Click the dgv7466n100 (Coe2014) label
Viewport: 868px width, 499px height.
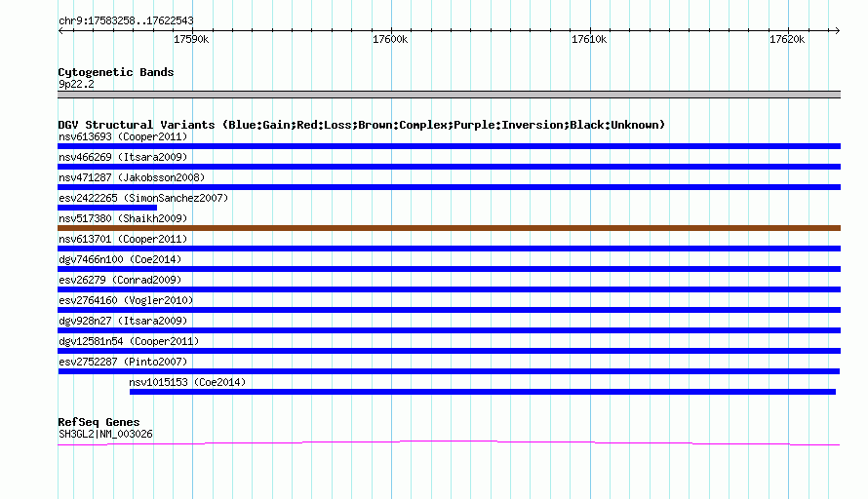pos(120,259)
